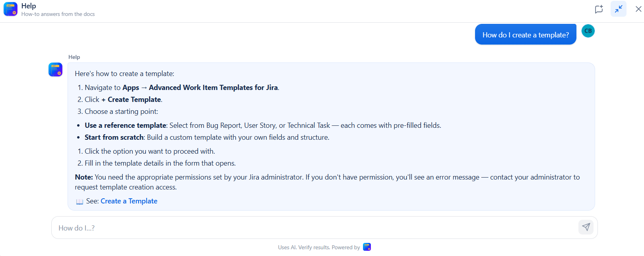Start a new chat with the plus bubble icon
This screenshot has width=644, height=256.
coord(599,9)
